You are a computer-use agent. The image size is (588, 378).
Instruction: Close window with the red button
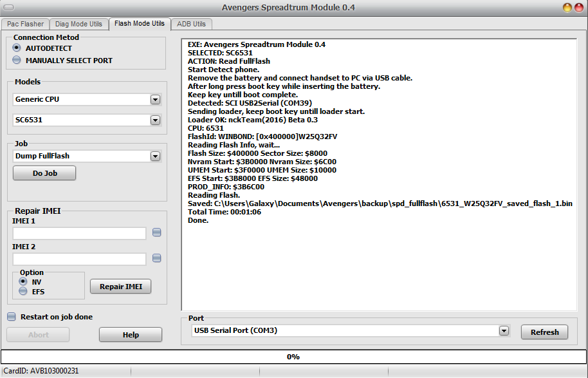click(x=579, y=8)
